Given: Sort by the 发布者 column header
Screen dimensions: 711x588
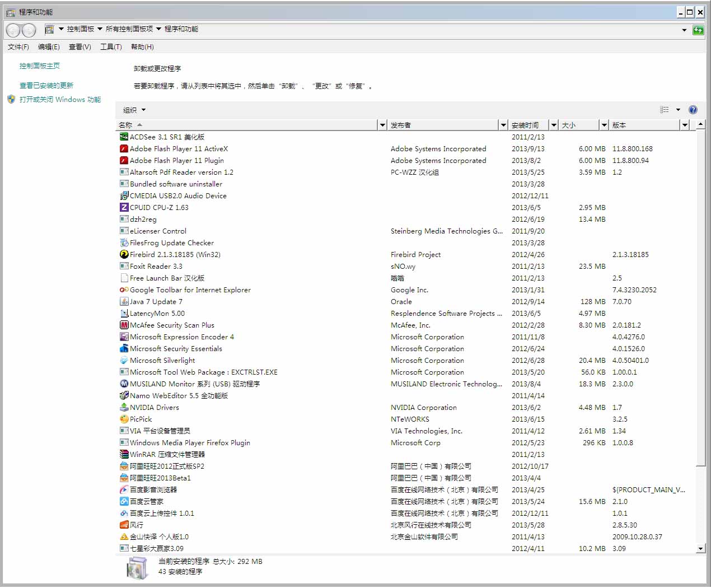Looking at the screenshot, I should click(444, 125).
